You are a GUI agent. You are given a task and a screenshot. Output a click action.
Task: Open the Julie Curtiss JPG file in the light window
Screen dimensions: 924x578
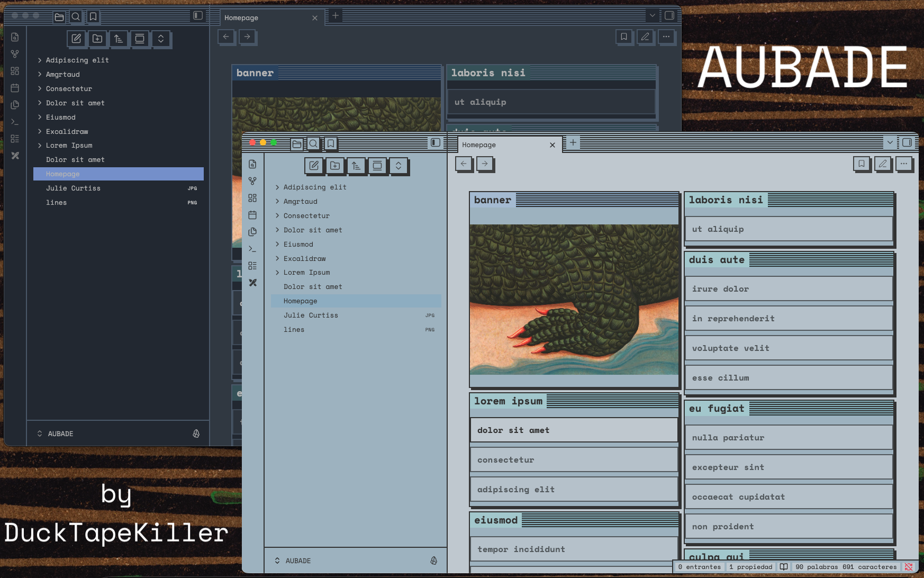point(356,315)
